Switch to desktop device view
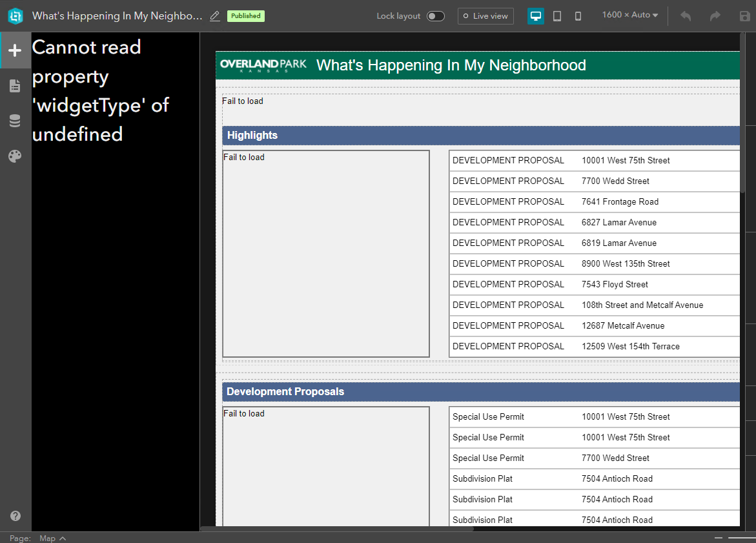The height and width of the screenshot is (543, 756). click(536, 16)
